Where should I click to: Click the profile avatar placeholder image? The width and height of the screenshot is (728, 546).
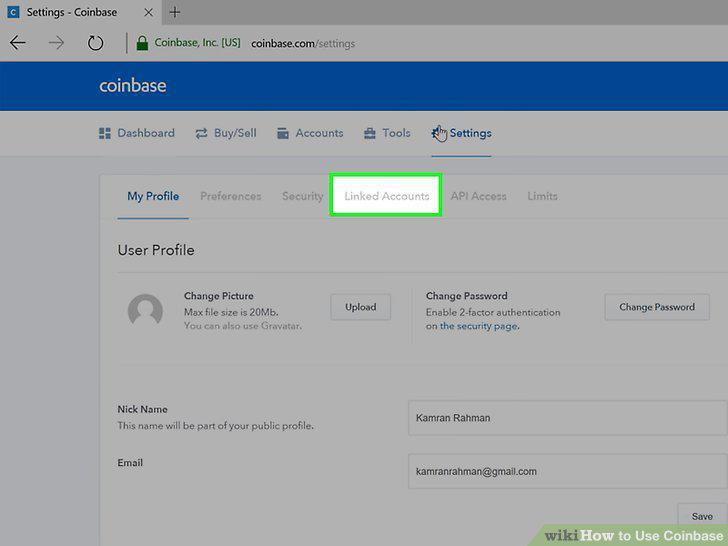pyautogui.click(x=145, y=311)
